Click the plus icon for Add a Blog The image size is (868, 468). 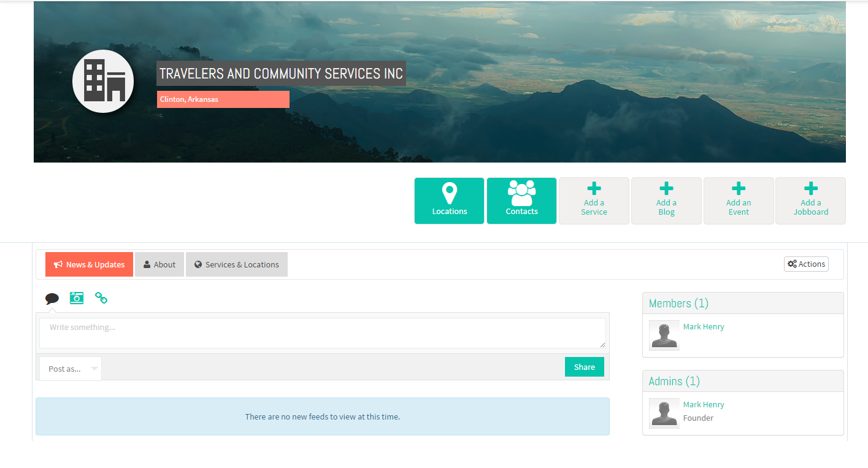coord(666,189)
